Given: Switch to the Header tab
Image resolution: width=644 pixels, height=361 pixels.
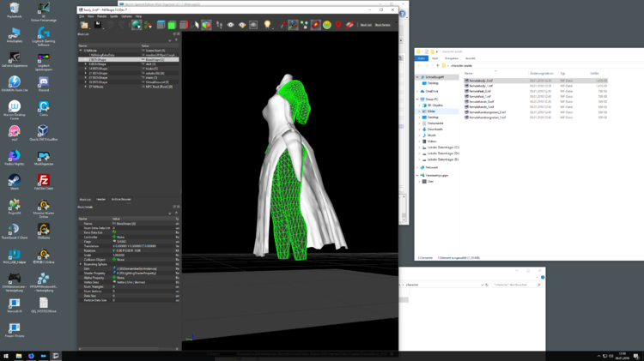Looking at the screenshot, I should click(101, 200).
